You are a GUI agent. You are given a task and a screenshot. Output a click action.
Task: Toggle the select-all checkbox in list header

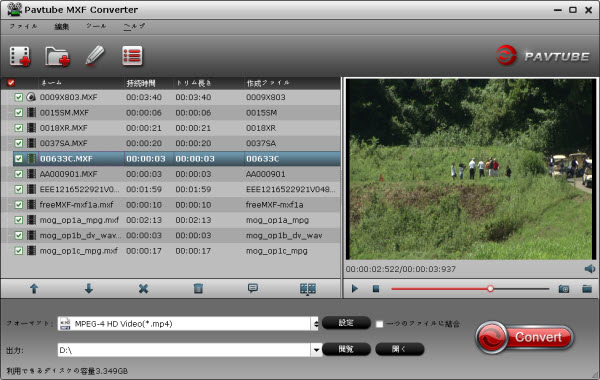(11, 83)
